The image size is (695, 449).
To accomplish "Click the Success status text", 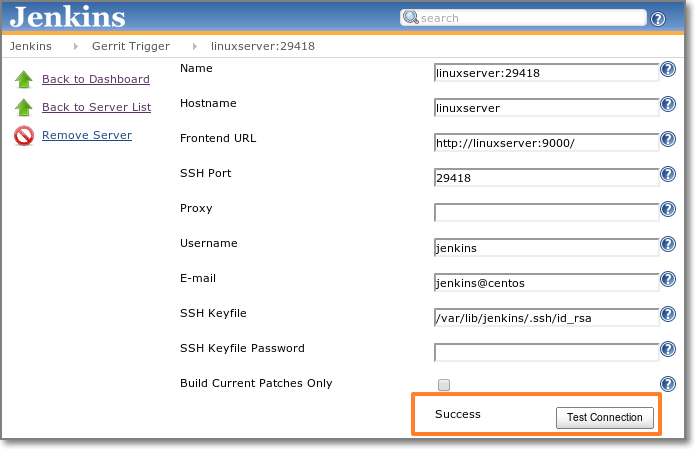I will pos(458,414).
